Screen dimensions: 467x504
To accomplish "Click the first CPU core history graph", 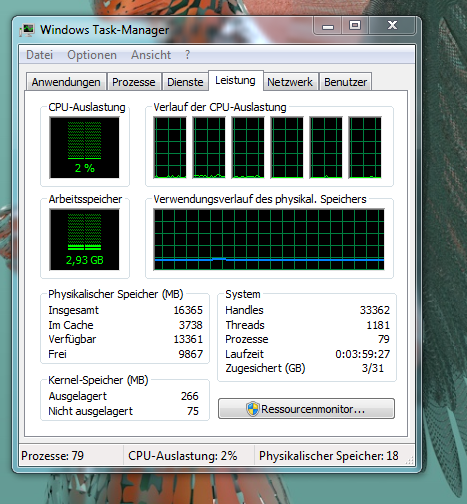I will (170, 147).
